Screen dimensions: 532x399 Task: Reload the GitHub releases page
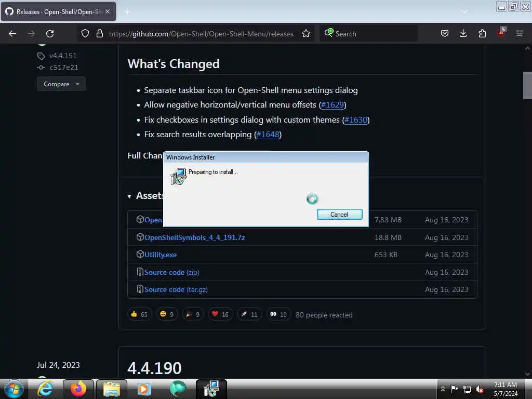[50, 34]
